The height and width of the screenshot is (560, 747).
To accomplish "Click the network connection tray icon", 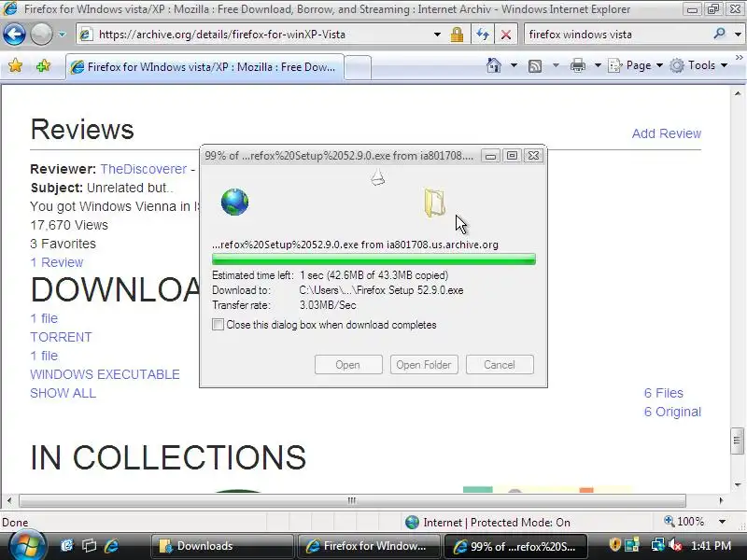I will coord(658,544).
